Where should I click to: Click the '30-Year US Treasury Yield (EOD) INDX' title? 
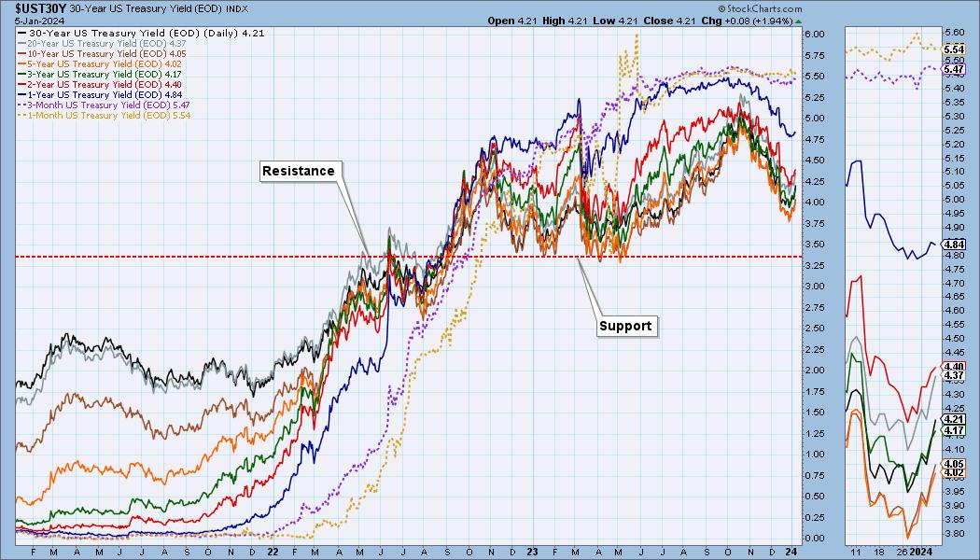[x=159, y=8]
